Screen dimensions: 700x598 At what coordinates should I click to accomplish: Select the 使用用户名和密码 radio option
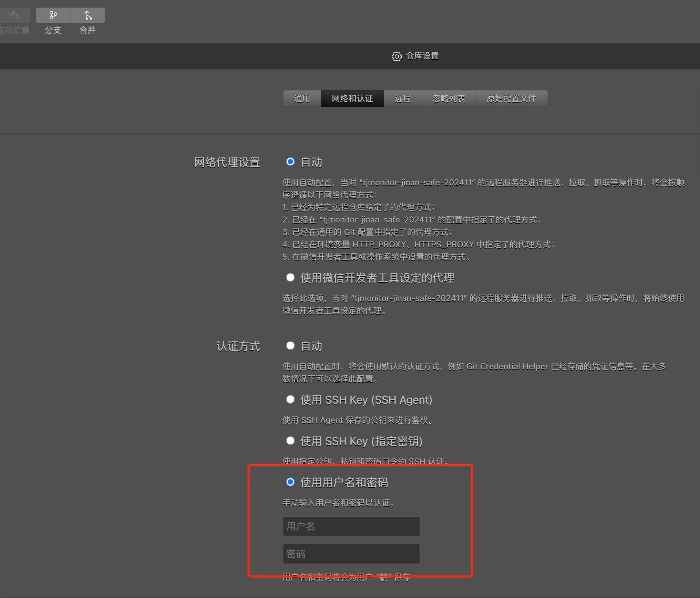coord(290,482)
